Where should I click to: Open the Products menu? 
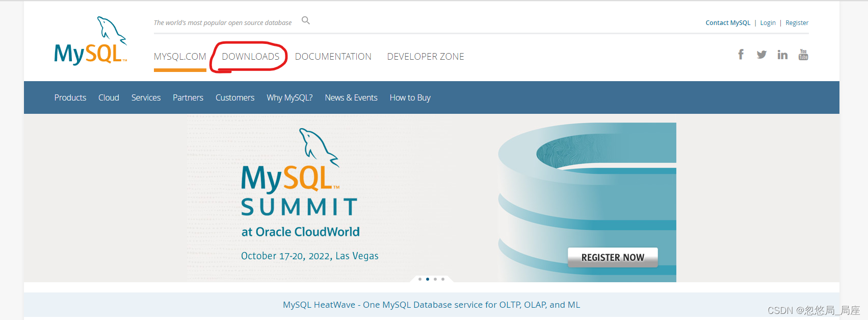point(70,97)
